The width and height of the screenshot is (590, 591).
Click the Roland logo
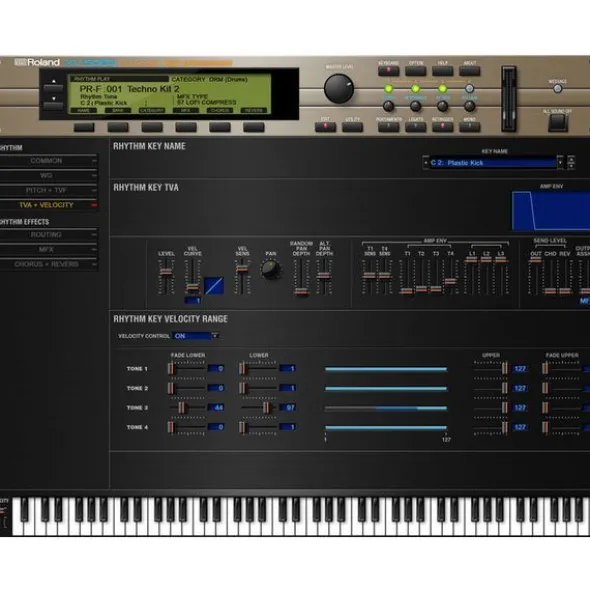coord(37,62)
